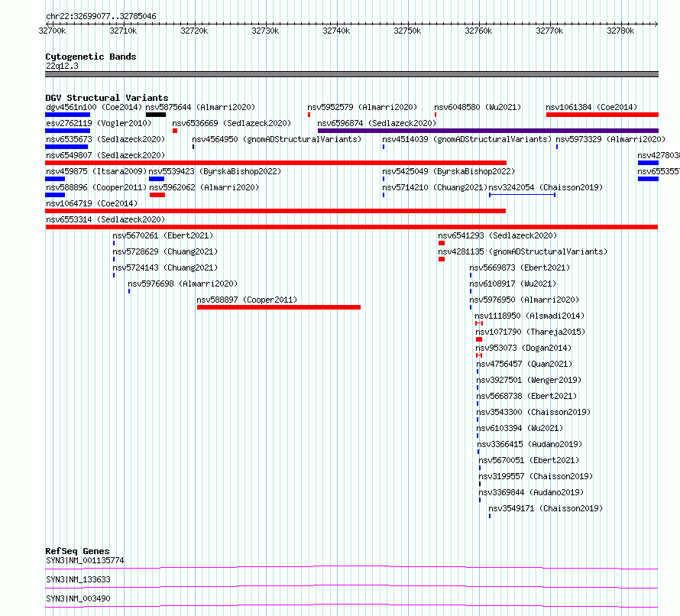Open nsv5962062 (Almarri2020) label
This screenshot has height=616, width=680.
[x=204, y=187]
